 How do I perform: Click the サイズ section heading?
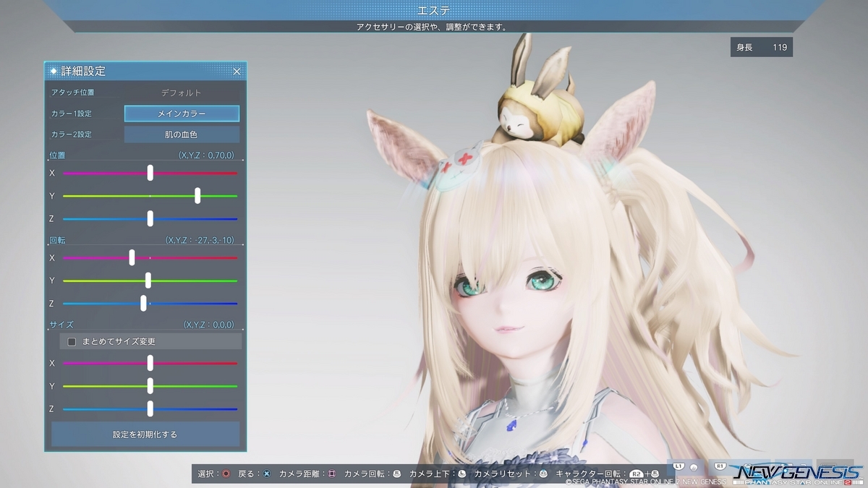(61, 325)
